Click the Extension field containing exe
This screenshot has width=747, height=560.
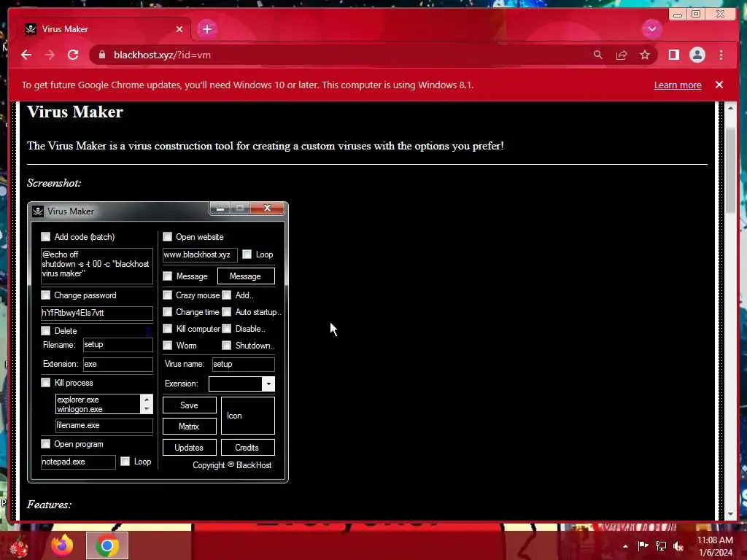(117, 365)
